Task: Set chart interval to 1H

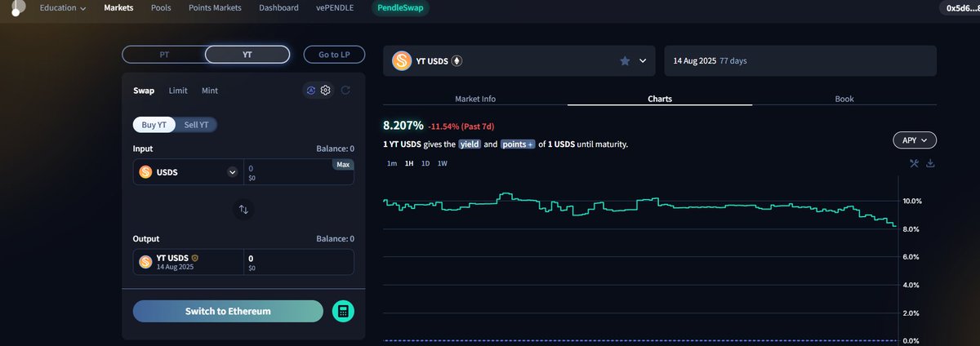Action: 409,163
